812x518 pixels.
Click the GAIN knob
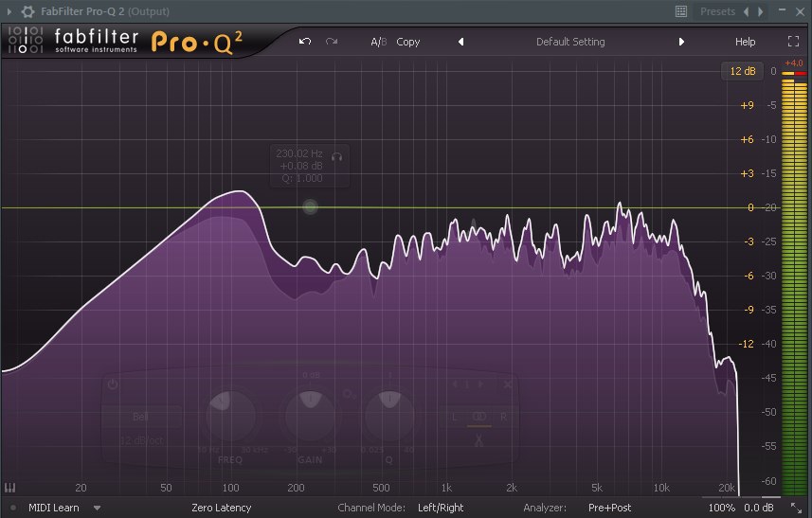pyautogui.click(x=310, y=416)
